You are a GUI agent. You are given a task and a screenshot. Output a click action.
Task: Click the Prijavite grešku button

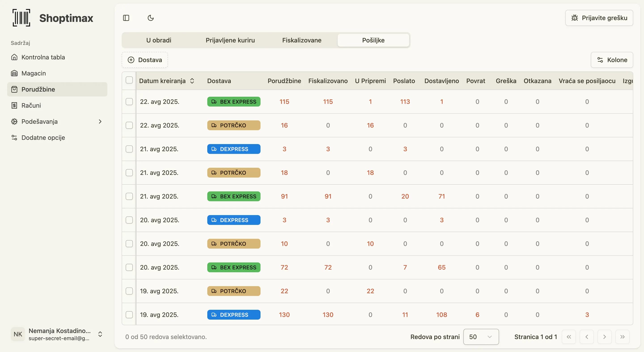click(599, 18)
